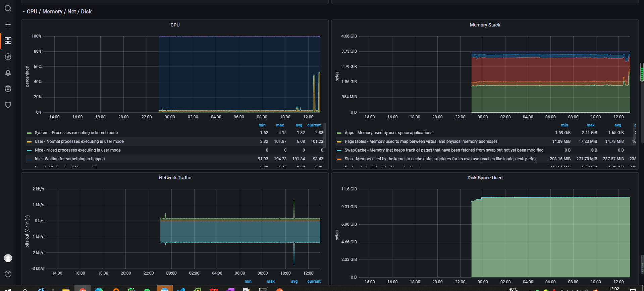The image size is (644, 291).
Task: Toggle System kernel mode series label
Action: coord(76,133)
